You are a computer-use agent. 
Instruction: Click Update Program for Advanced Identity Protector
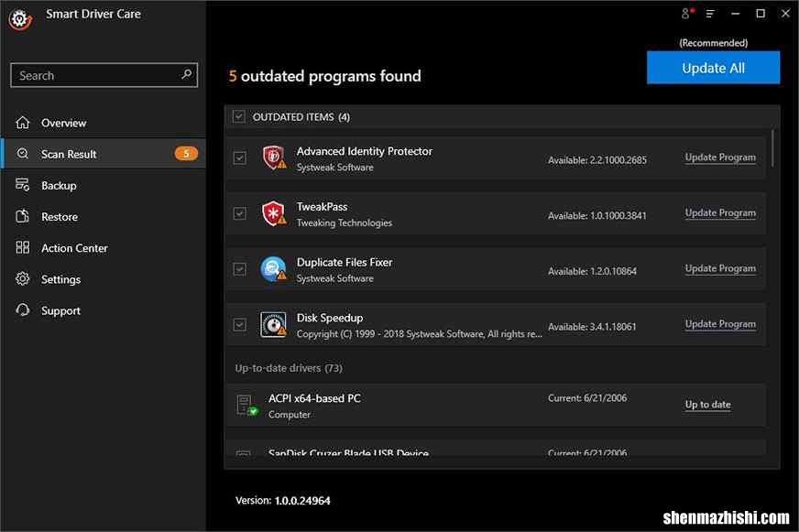point(720,157)
